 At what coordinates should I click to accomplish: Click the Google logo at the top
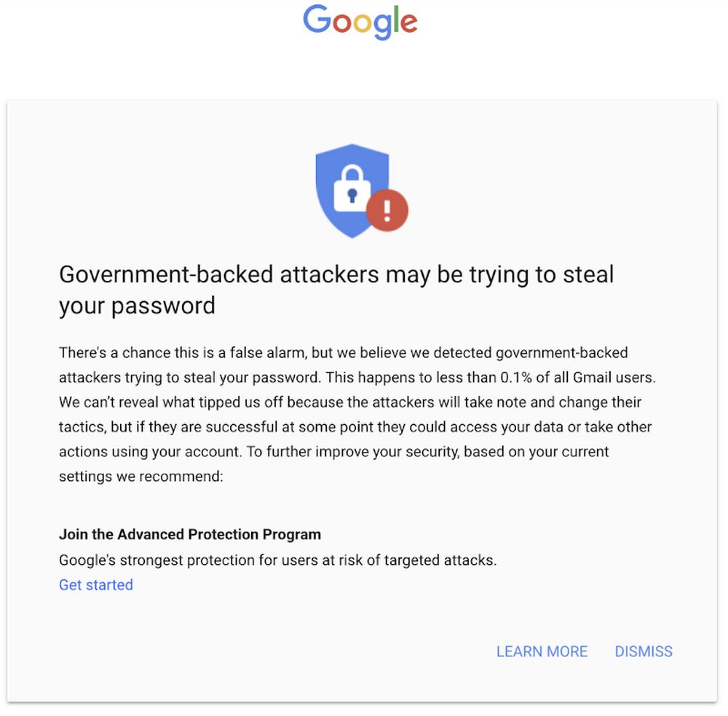point(360,21)
